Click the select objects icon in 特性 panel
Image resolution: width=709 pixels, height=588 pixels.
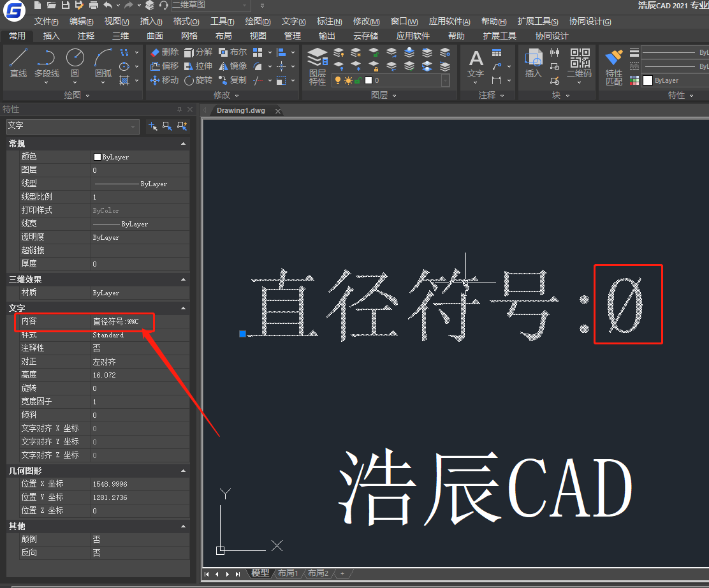[167, 126]
